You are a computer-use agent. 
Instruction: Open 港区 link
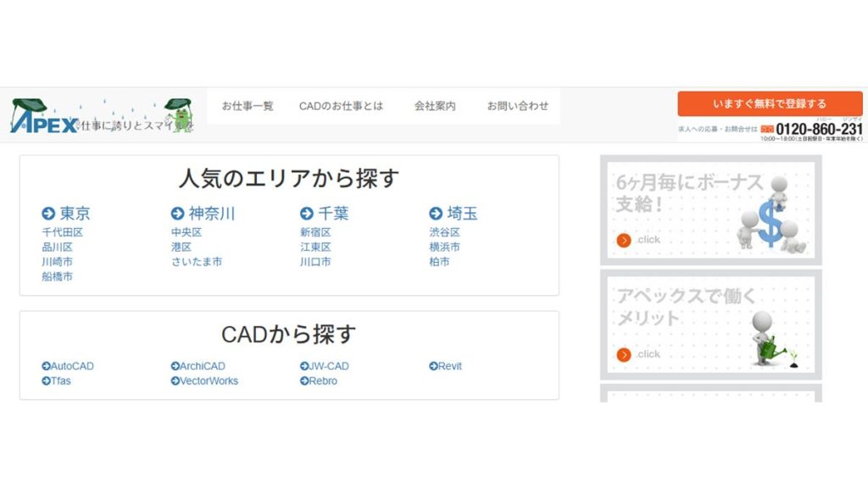coord(181,247)
